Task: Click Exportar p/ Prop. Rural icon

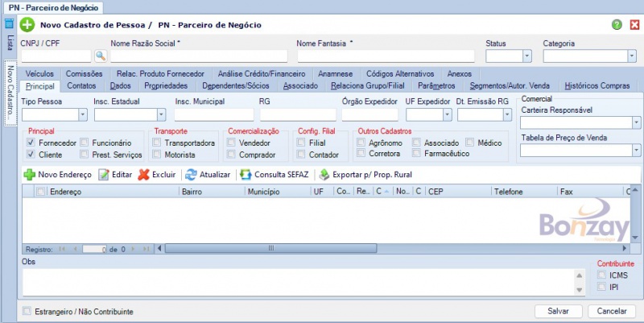Action: (x=324, y=175)
